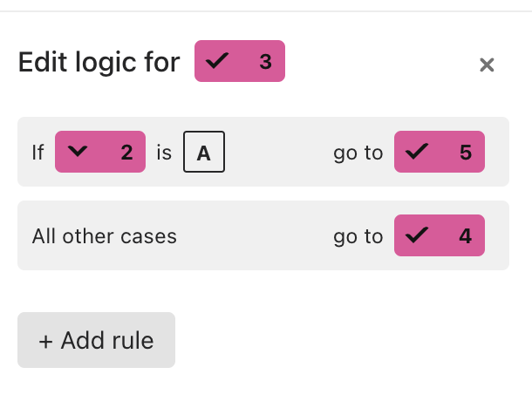Click the plus sign on Add rule
The image size is (532, 415).
[x=45, y=341]
